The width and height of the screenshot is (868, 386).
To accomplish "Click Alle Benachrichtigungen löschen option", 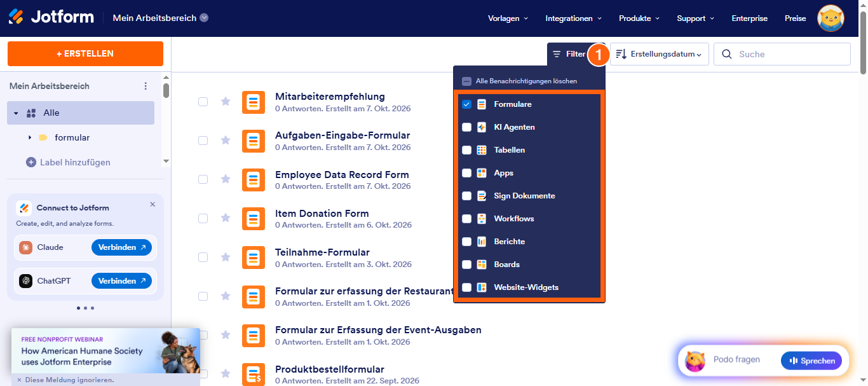I will 526,81.
